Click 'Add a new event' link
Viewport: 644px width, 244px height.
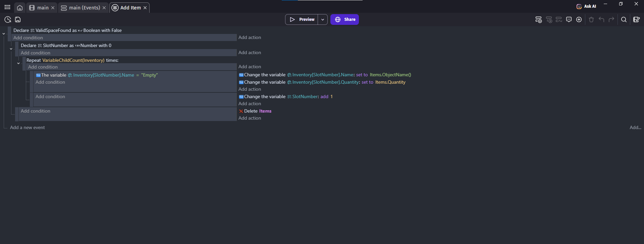pyautogui.click(x=27, y=127)
